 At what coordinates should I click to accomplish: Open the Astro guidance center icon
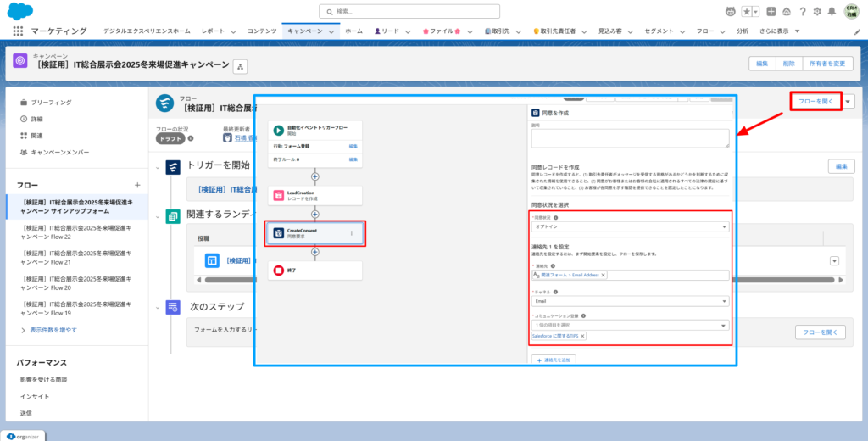(x=730, y=11)
